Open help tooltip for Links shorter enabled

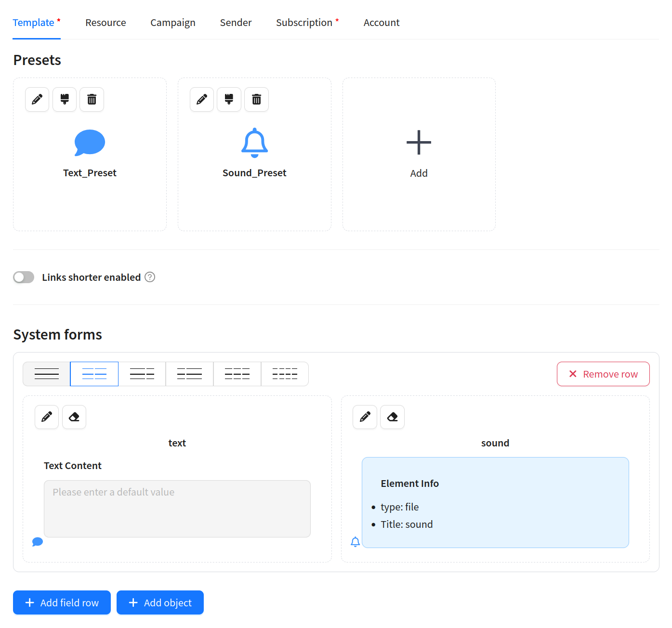[150, 277]
